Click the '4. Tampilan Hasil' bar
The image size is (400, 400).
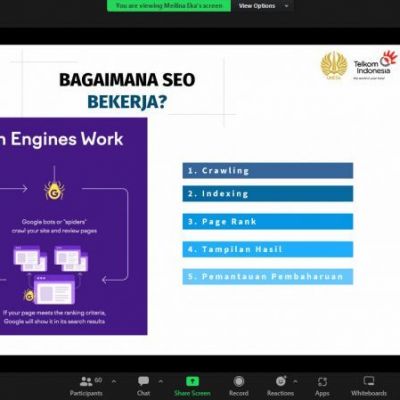[268, 249]
